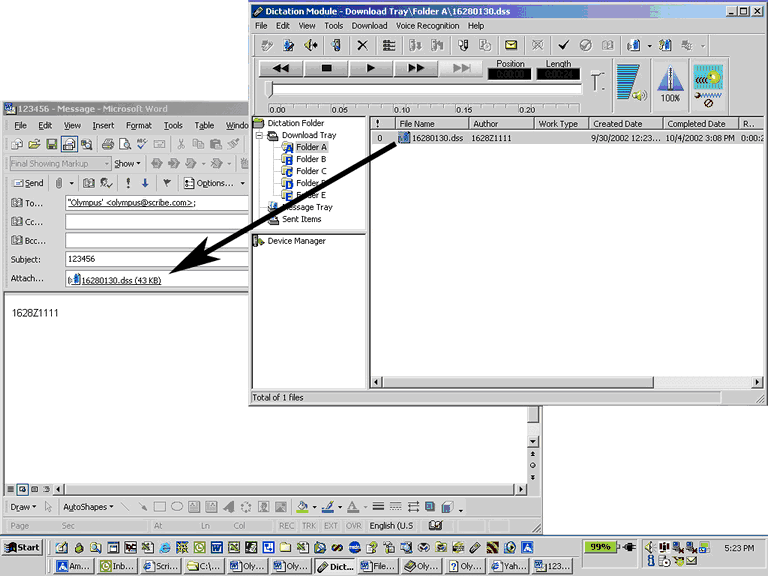Viewport: 768px width, 576px height.
Task: Select Folder B in the tree
Action: (x=311, y=159)
